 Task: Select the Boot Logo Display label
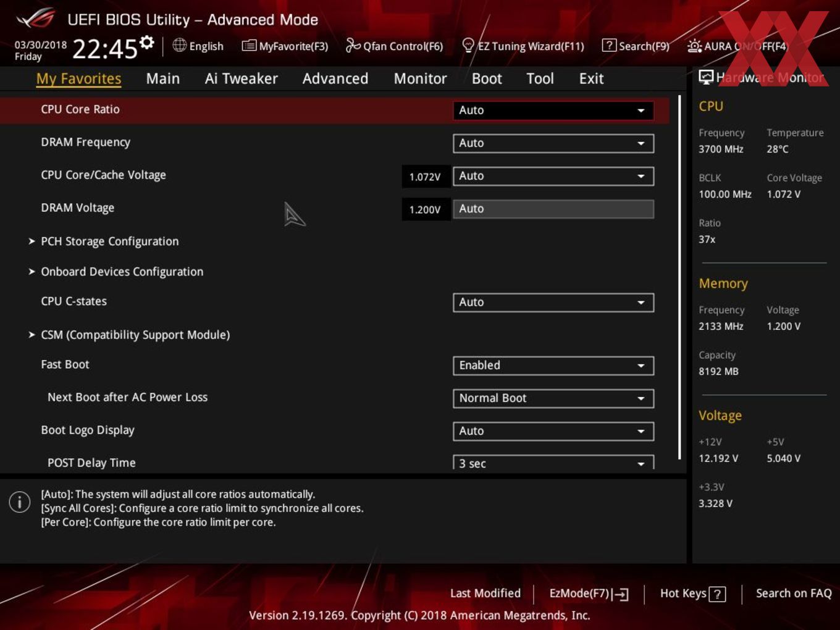88,430
